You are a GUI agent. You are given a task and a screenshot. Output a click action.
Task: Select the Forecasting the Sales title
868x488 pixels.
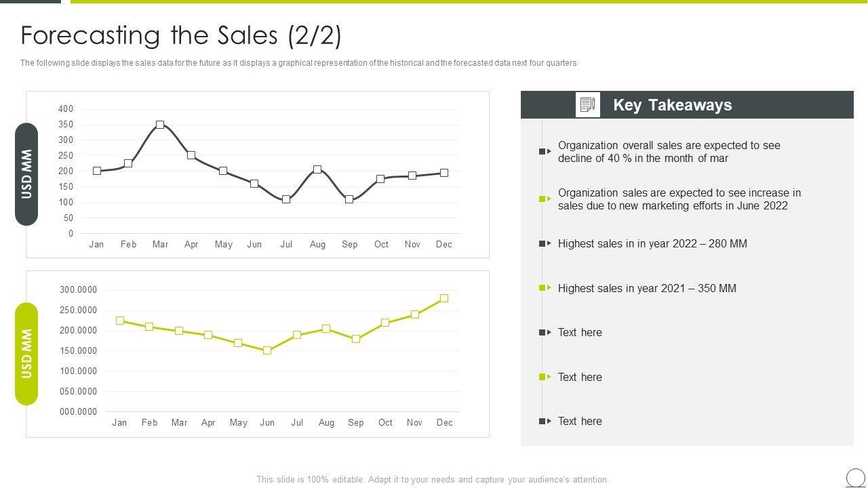[181, 35]
